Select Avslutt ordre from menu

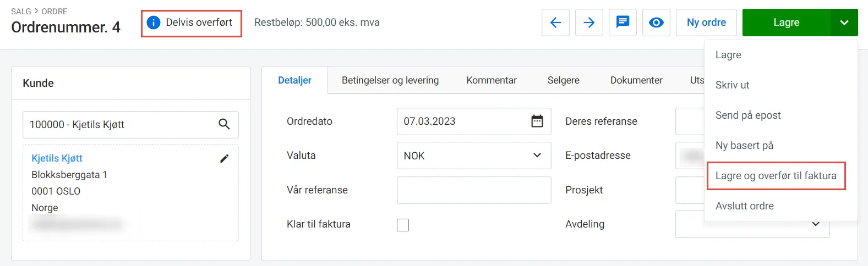click(x=781, y=206)
